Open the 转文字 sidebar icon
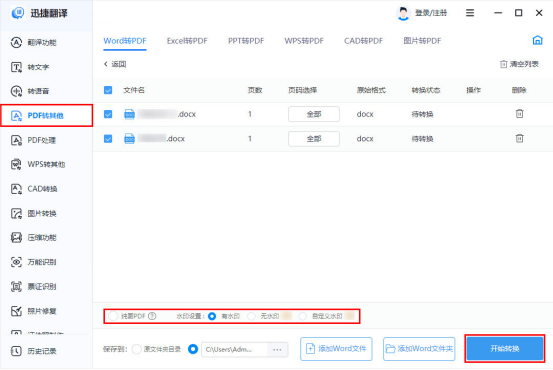The width and height of the screenshot is (553, 370). (16, 67)
